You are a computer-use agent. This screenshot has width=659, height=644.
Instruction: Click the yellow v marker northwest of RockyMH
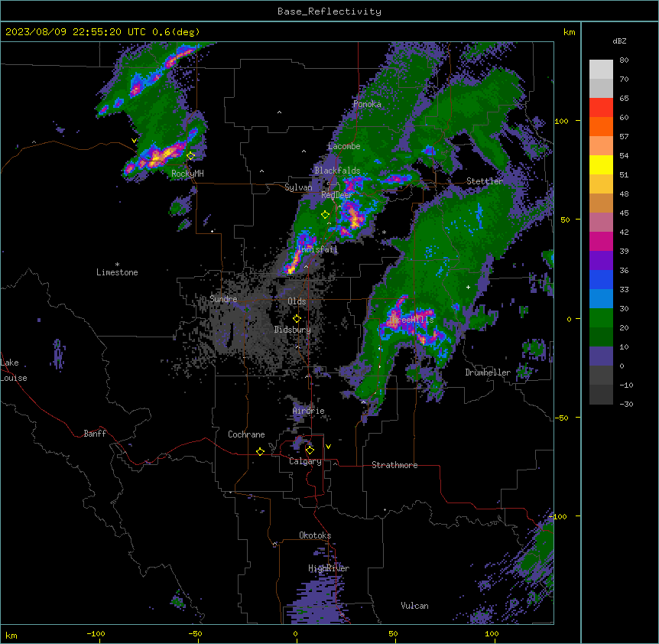[134, 141]
